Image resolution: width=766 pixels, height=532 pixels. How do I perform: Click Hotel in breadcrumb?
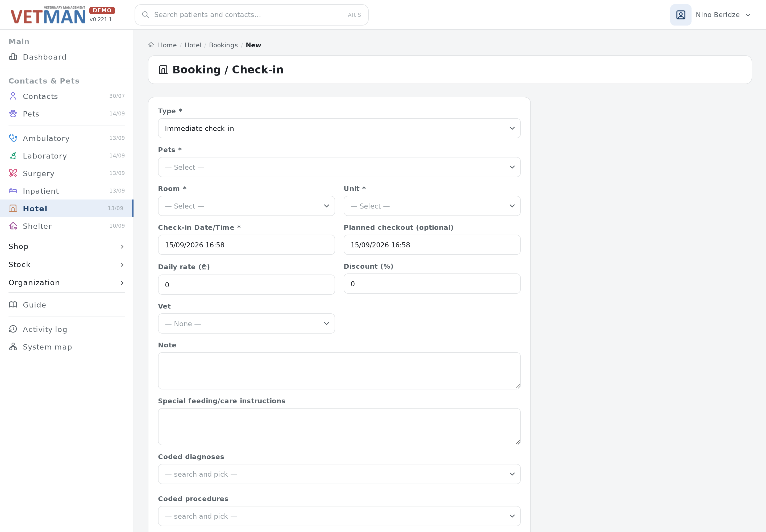193,45
